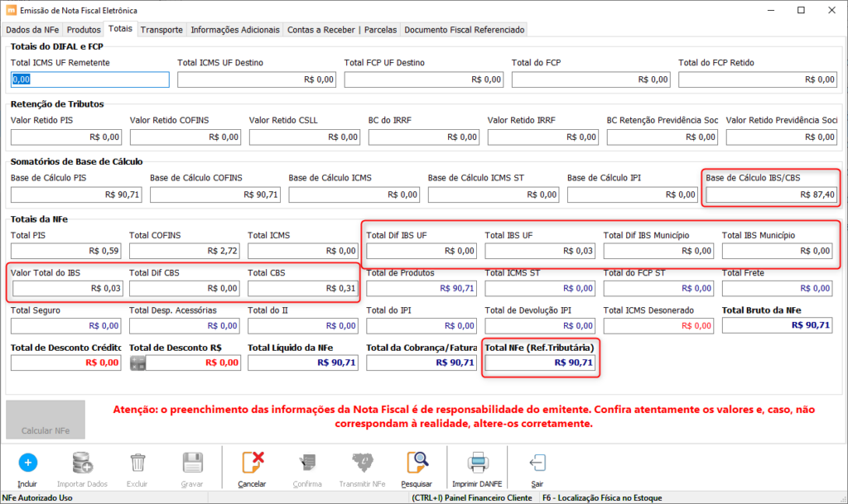The height and width of the screenshot is (504, 848).
Task: Click the Incluir plus icon
Action: 27,463
